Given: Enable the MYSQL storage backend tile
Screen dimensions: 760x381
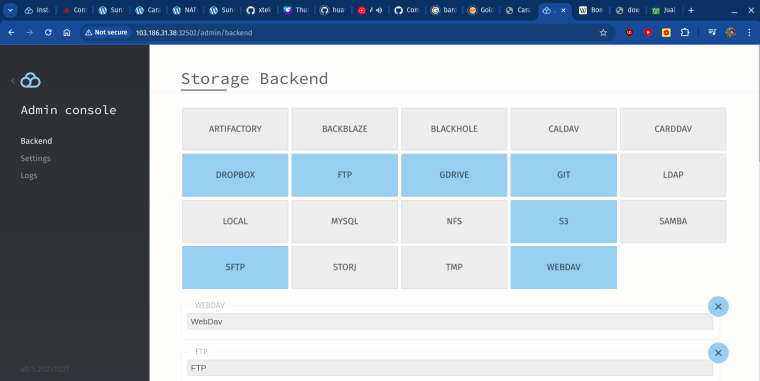Looking at the screenshot, I should coord(345,221).
